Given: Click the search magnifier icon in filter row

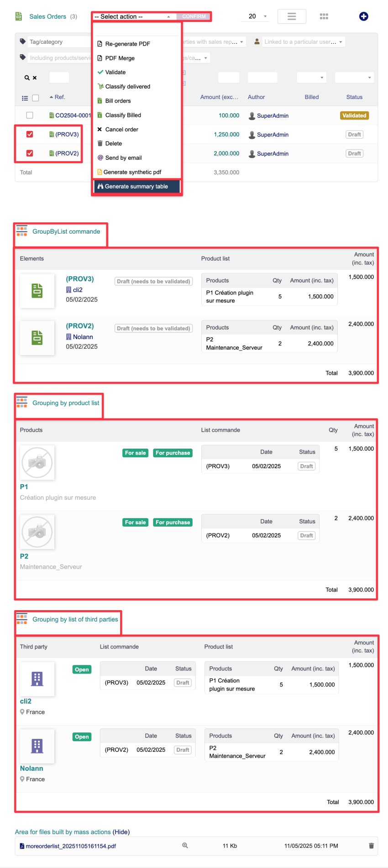Looking at the screenshot, I should 27,78.
